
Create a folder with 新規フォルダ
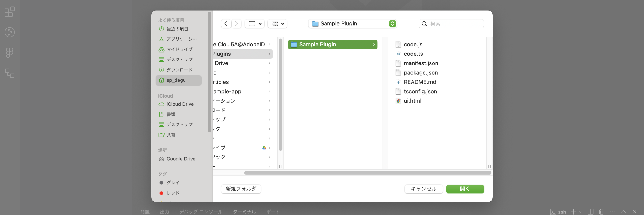click(241, 189)
